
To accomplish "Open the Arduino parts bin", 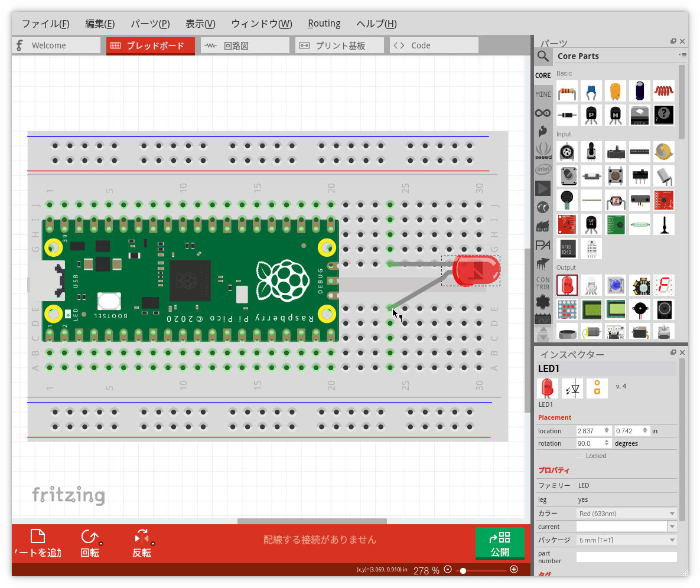I will 543,113.
